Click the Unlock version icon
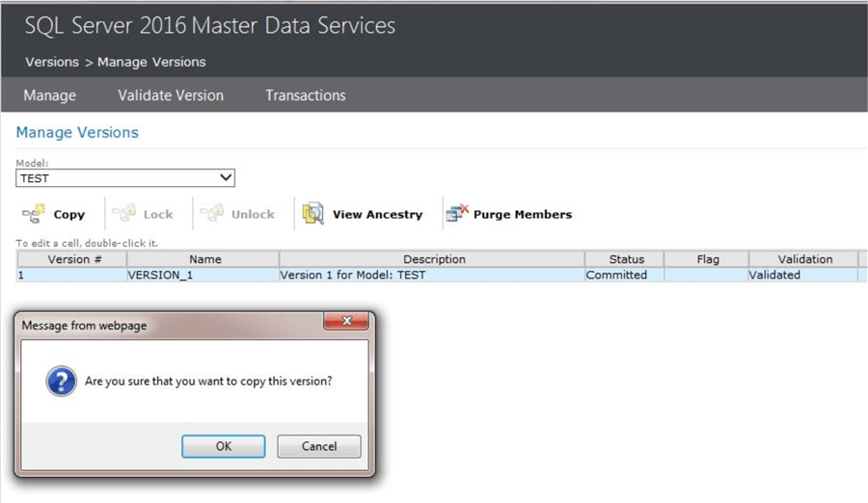Viewport: 868px width, 503px height. [x=212, y=213]
